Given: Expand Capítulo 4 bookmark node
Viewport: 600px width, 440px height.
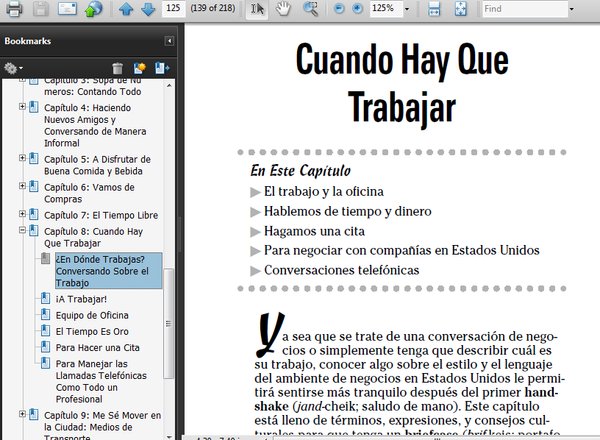Looking at the screenshot, I should [x=23, y=106].
